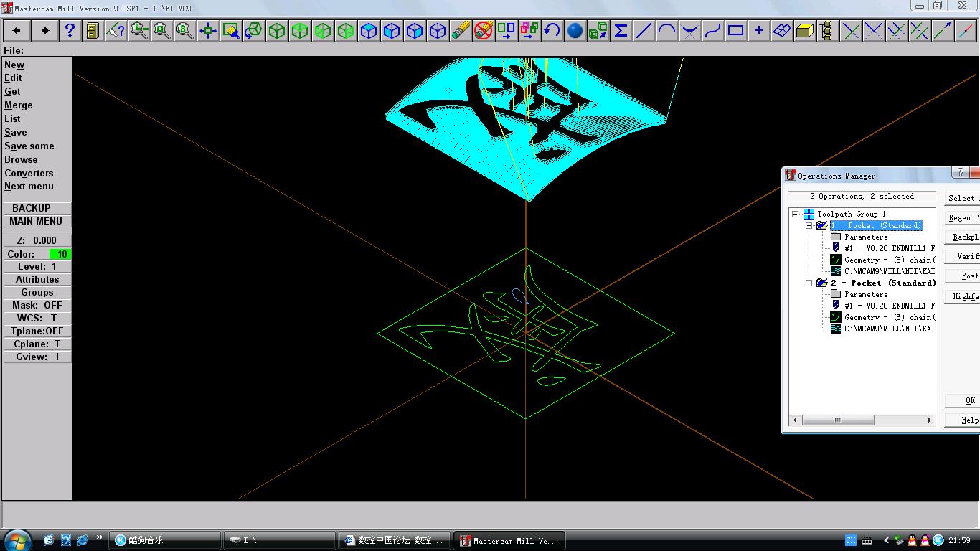980x551 pixels.
Task: Click the Operations Manager question mark help icon
Action: coord(961,173)
